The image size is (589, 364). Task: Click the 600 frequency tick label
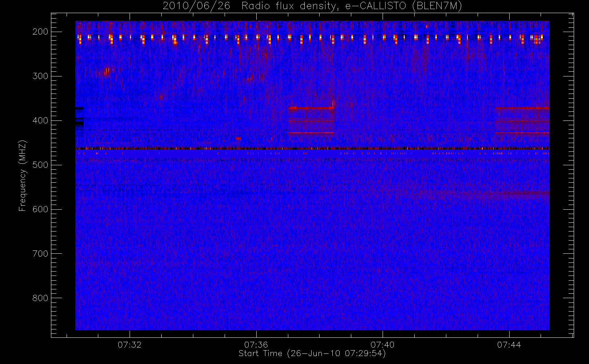[40, 209]
